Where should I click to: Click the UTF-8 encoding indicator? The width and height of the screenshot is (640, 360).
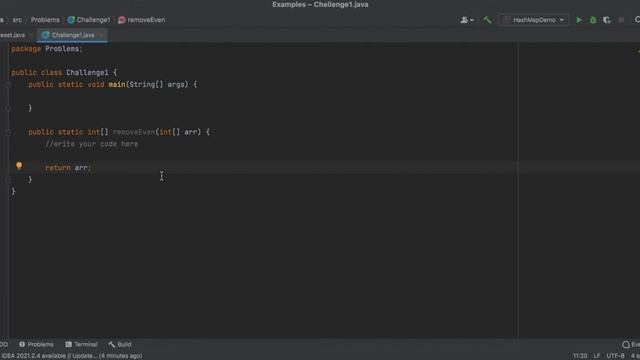pos(615,356)
